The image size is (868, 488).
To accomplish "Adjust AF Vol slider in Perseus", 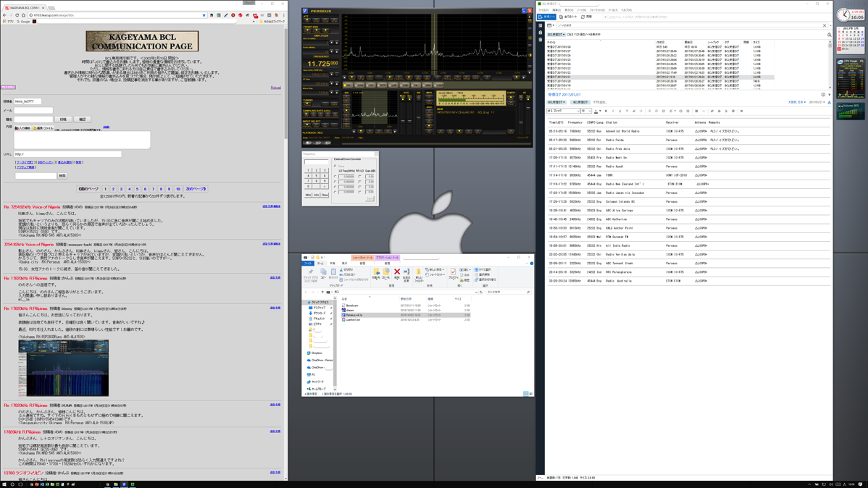I will click(x=528, y=109).
